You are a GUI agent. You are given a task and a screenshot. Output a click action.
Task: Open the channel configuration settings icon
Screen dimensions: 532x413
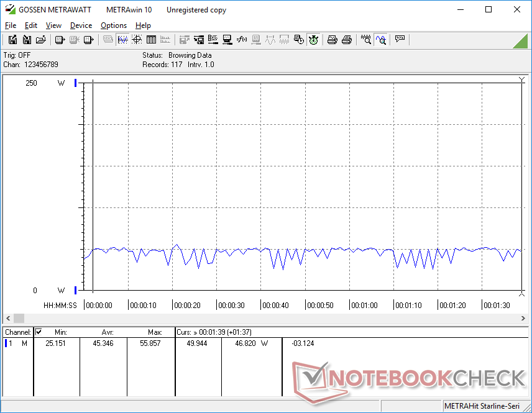[213, 40]
